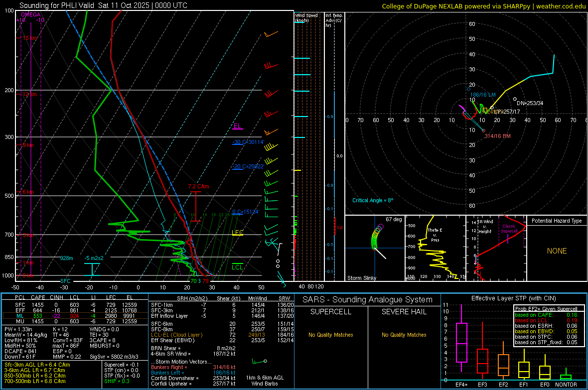
Task: Click the 'Corfidi Downshear =' line
Action: [193, 378]
